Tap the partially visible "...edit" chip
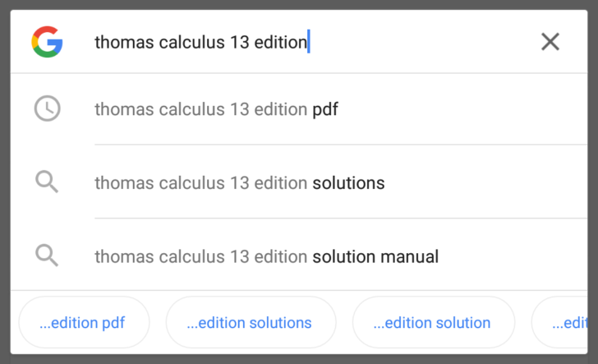 [x=559, y=322]
